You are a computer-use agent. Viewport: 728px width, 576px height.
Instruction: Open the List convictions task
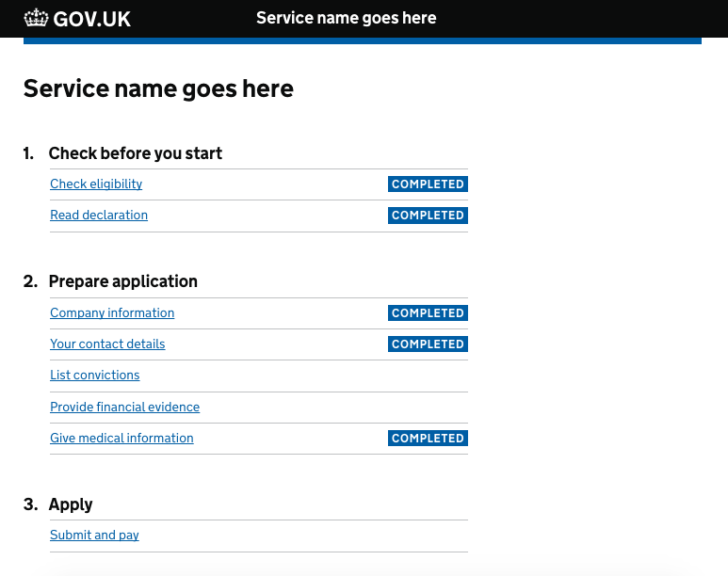94,376
